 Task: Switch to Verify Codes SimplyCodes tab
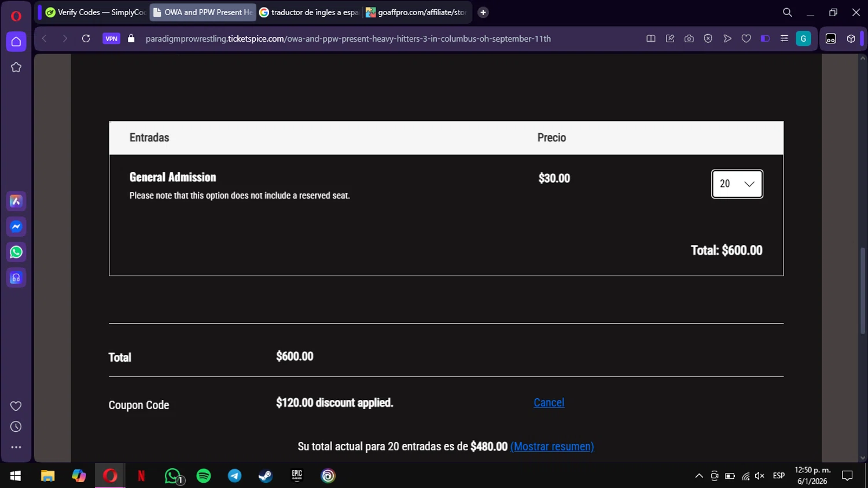point(95,12)
